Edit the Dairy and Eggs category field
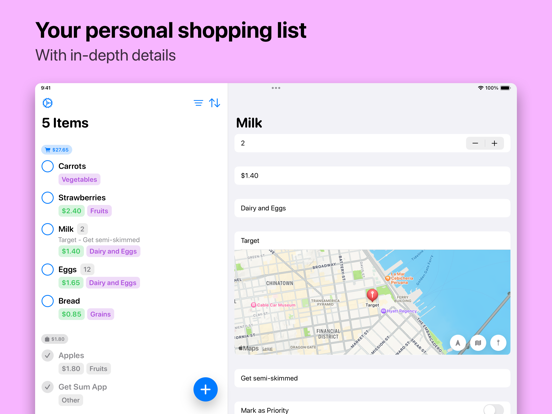 point(372,208)
